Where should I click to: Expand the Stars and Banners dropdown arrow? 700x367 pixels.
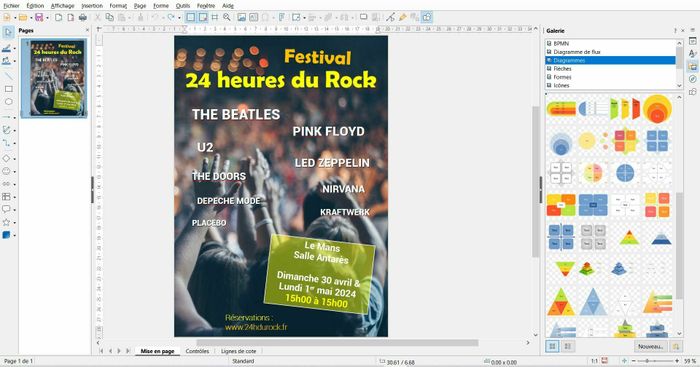pyautogui.click(x=15, y=222)
